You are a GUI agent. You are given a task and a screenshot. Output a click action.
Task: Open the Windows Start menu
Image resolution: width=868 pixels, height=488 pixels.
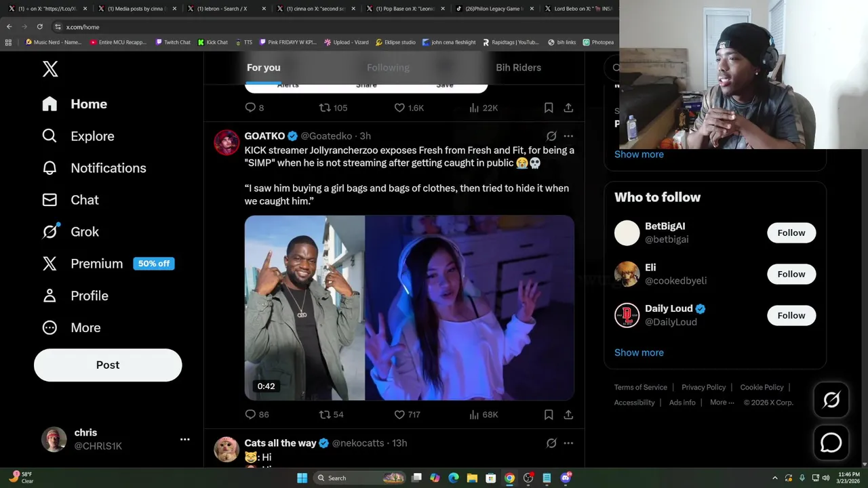pos(302,478)
